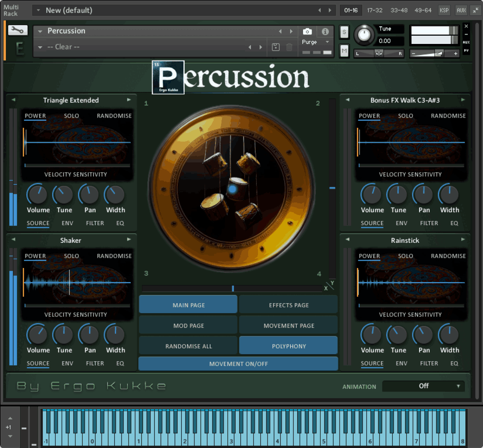Click the Shaker Volume knob

(37, 335)
